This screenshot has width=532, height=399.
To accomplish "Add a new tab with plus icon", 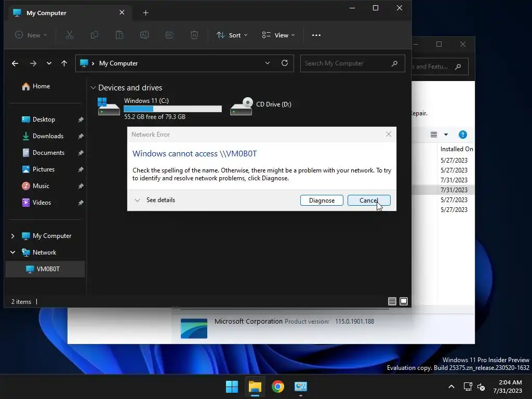I will tap(145, 13).
